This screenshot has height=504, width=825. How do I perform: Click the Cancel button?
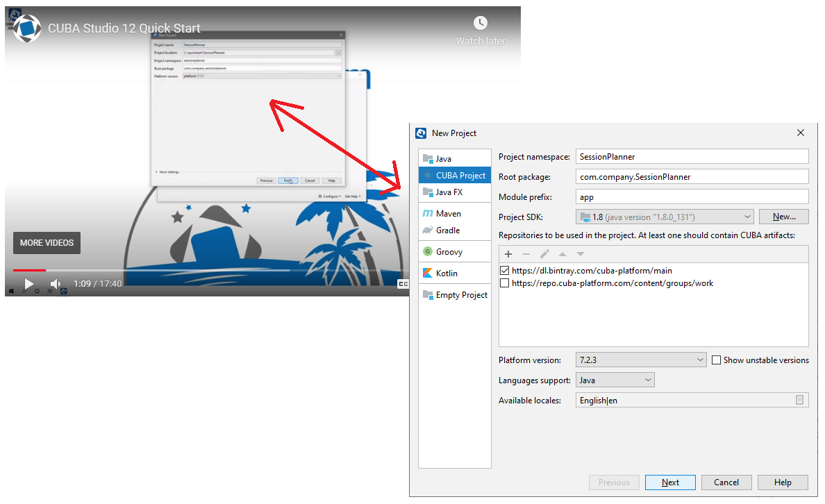click(726, 482)
